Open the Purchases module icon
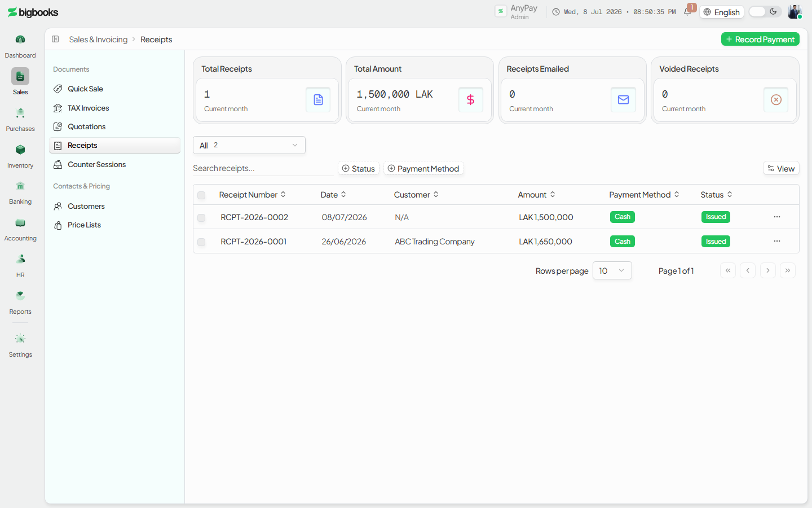Screen dimensions: 812x508 tap(20, 113)
